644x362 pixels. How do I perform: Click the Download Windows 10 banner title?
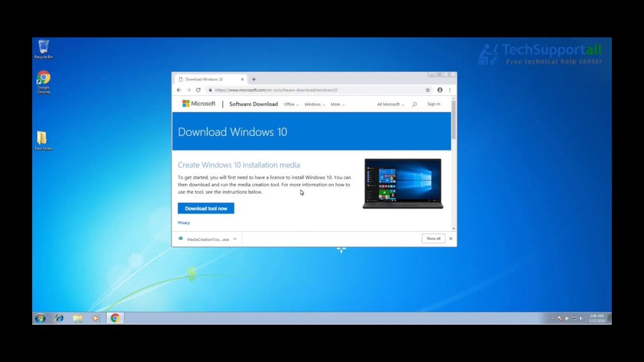pyautogui.click(x=232, y=132)
